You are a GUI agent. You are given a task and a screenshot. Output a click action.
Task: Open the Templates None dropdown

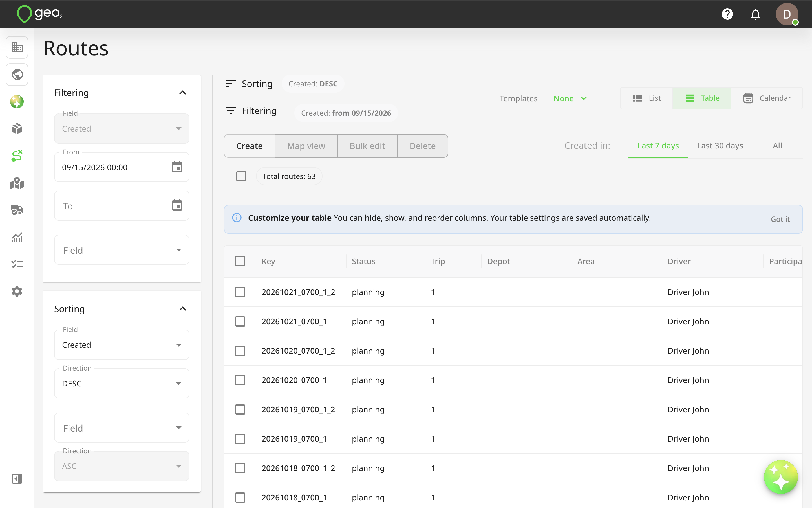point(570,98)
